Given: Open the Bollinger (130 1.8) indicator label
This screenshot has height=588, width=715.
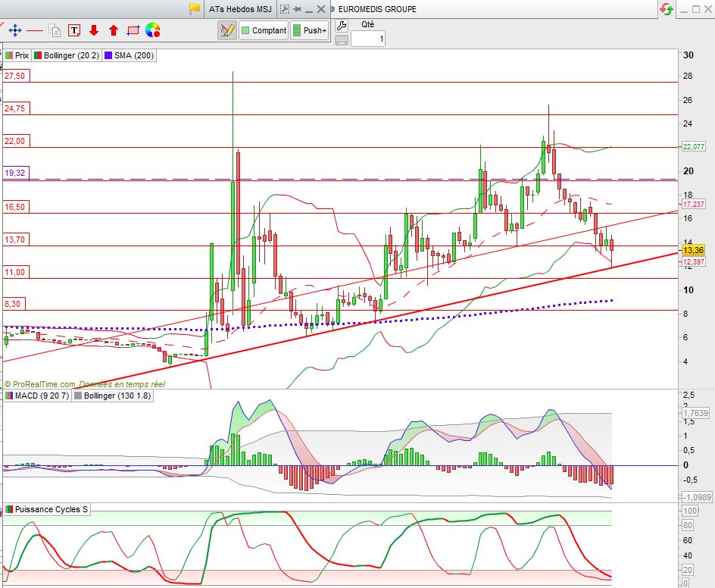Looking at the screenshot, I should (x=112, y=396).
